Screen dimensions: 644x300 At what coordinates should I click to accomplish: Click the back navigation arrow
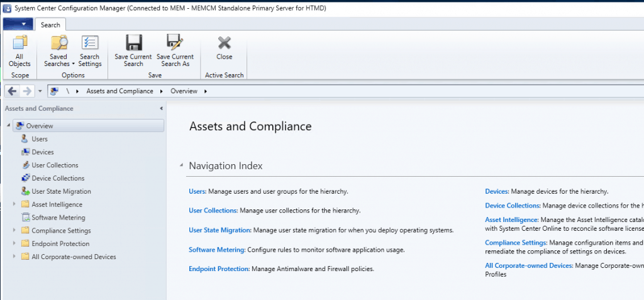click(13, 91)
